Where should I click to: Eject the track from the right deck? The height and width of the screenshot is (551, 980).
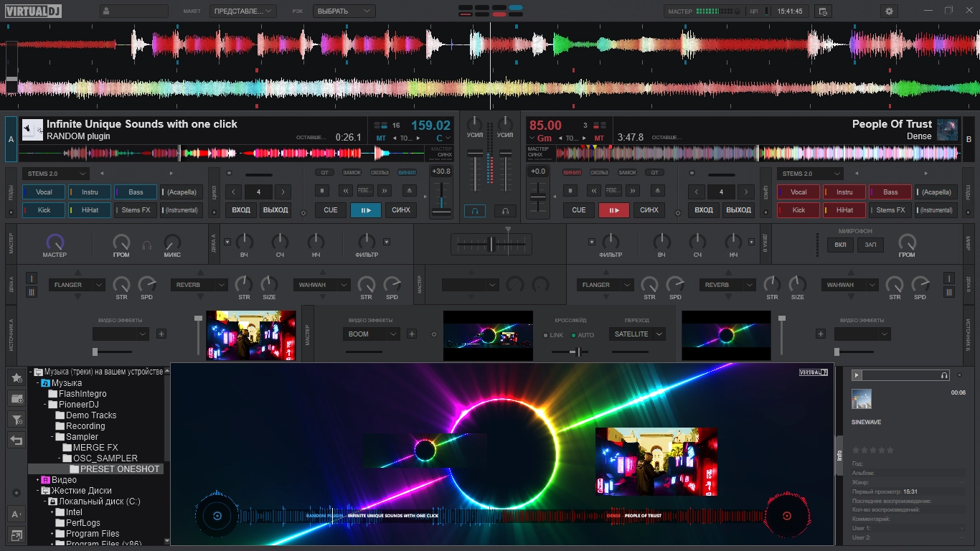point(658,190)
